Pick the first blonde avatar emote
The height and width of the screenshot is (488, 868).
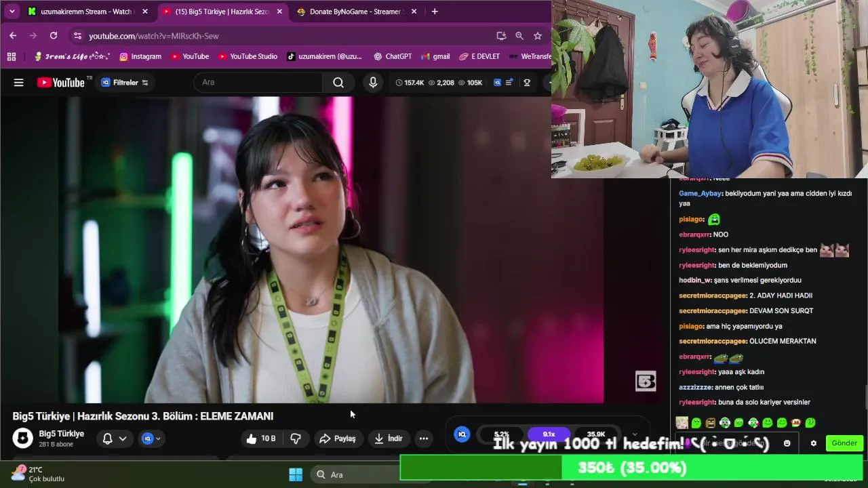click(x=682, y=423)
